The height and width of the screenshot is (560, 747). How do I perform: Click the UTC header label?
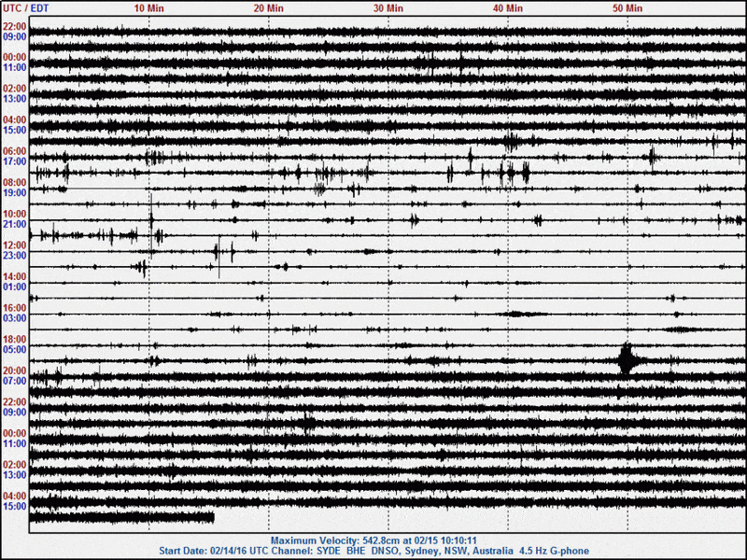[x=12, y=7]
